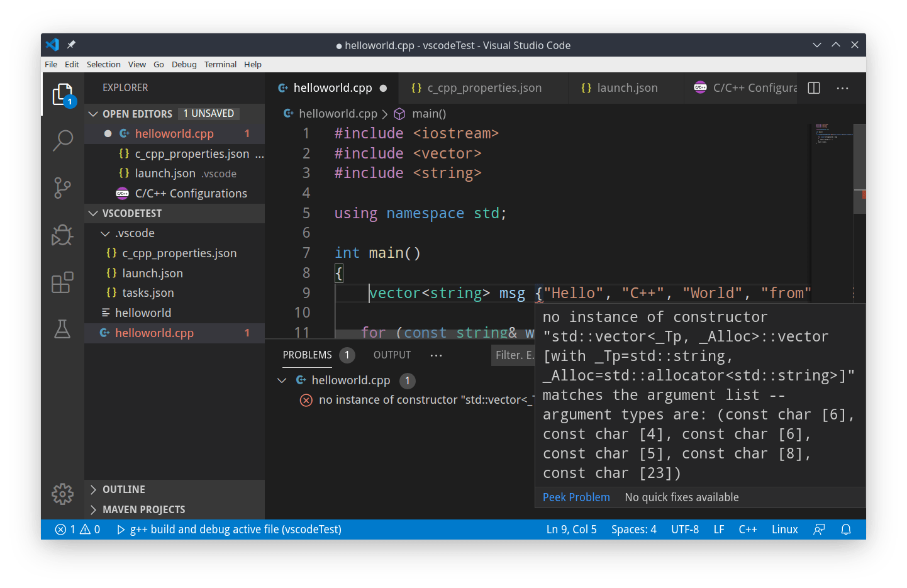Open the Terminal menu
This screenshot has height=588, width=907.
pos(220,64)
